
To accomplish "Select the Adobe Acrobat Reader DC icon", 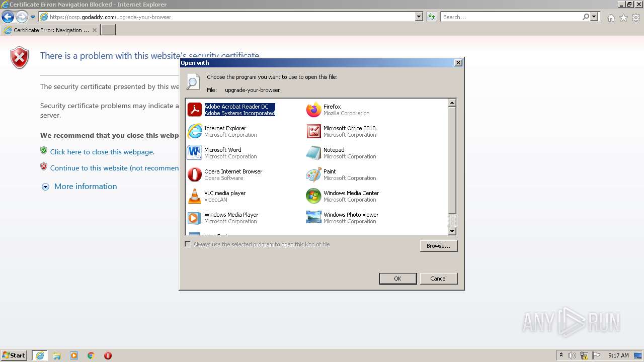I will (195, 110).
